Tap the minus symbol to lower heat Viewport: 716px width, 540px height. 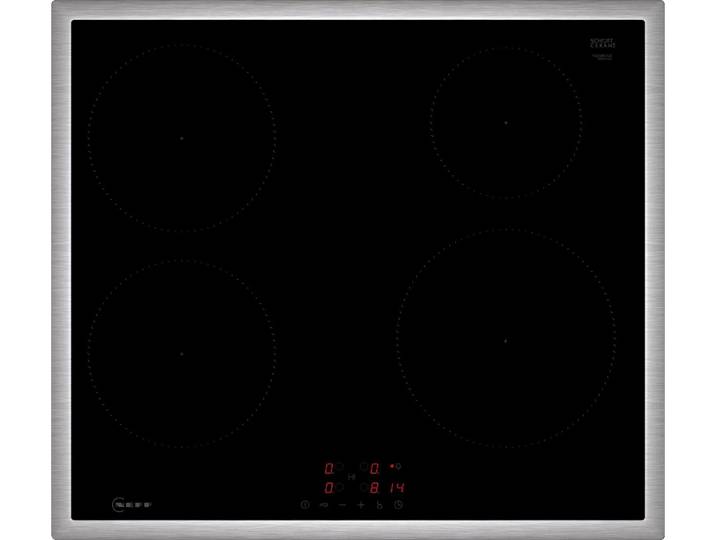click(x=342, y=505)
